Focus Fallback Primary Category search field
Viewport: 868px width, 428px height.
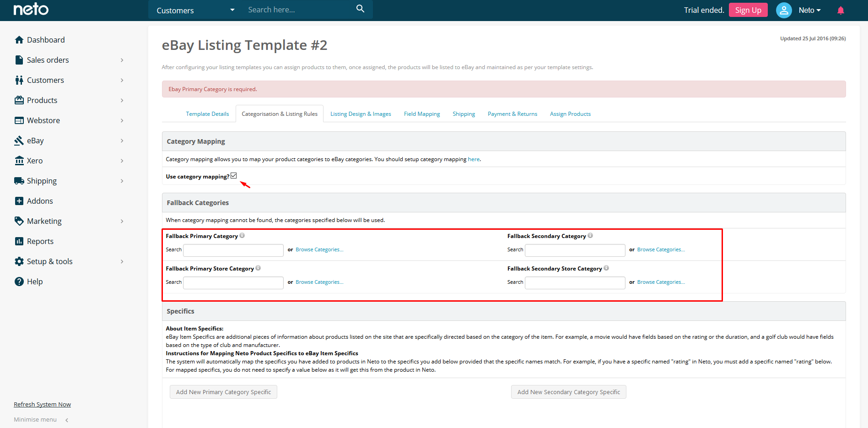[x=233, y=250]
